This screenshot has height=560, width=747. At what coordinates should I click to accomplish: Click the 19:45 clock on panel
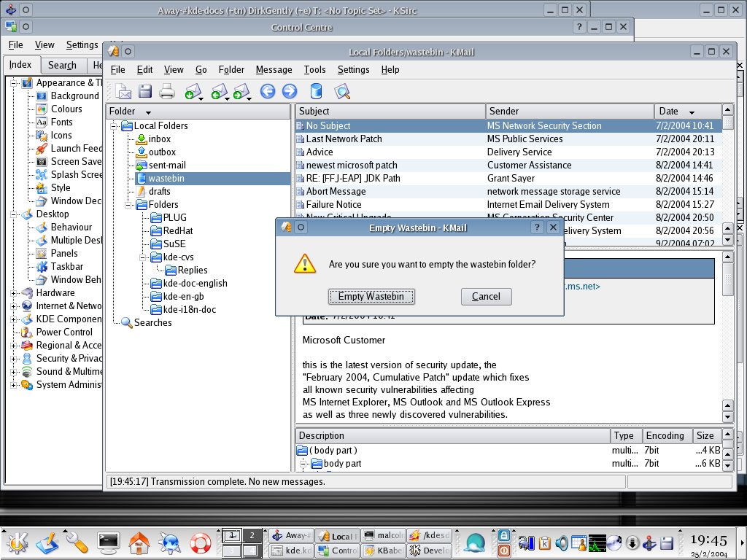(x=708, y=540)
